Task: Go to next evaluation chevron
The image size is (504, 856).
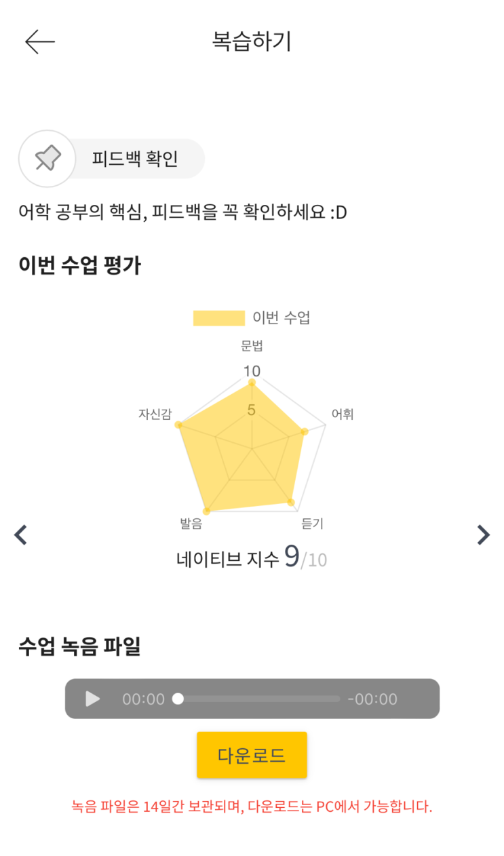Action: 483,534
